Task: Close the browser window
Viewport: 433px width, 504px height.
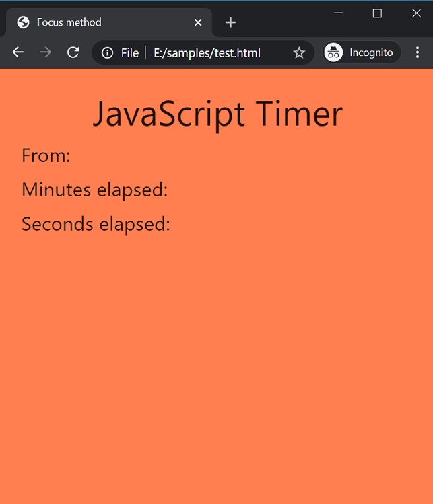Action: [416, 13]
